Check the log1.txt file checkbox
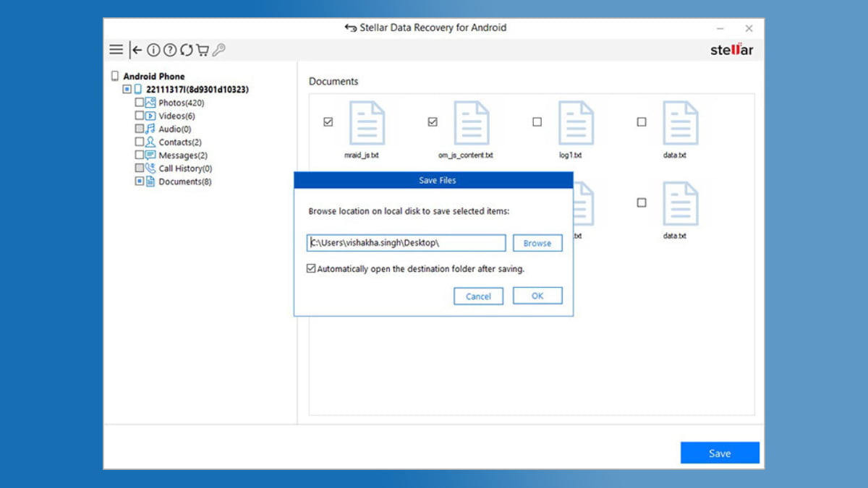Image resolution: width=868 pixels, height=488 pixels. coord(537,122)
